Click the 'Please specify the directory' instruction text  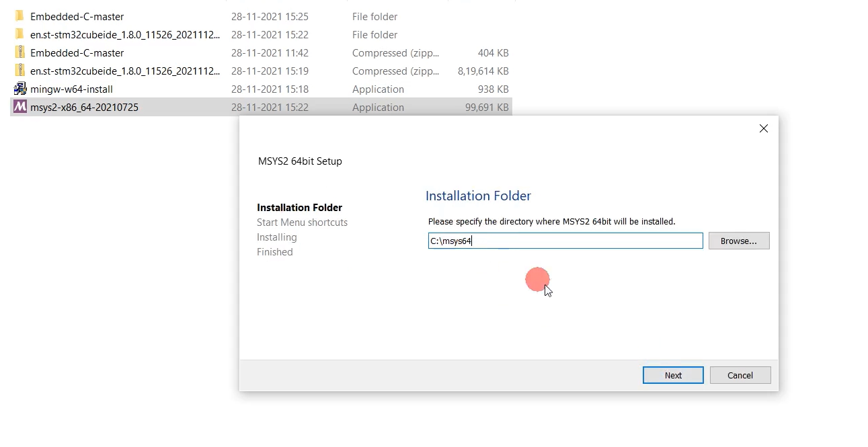(x=551, y=221)
